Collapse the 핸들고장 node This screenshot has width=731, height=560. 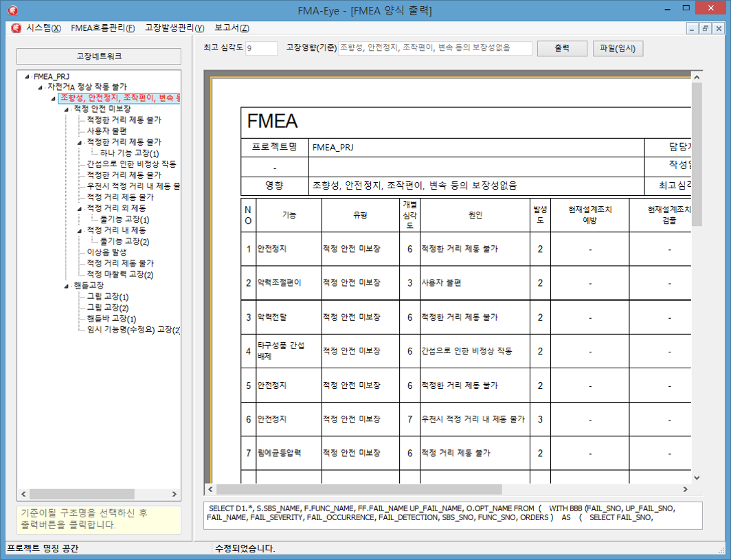pos(66,286)
